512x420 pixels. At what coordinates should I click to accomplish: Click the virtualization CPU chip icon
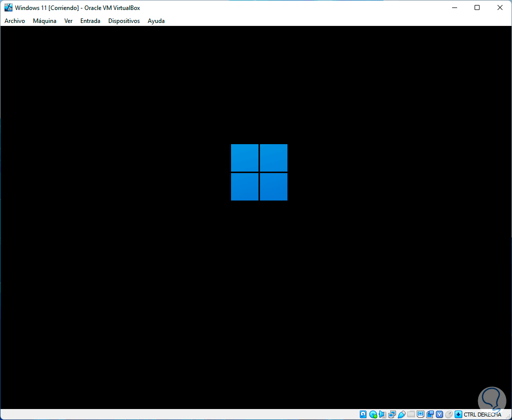tap(440, 415)
